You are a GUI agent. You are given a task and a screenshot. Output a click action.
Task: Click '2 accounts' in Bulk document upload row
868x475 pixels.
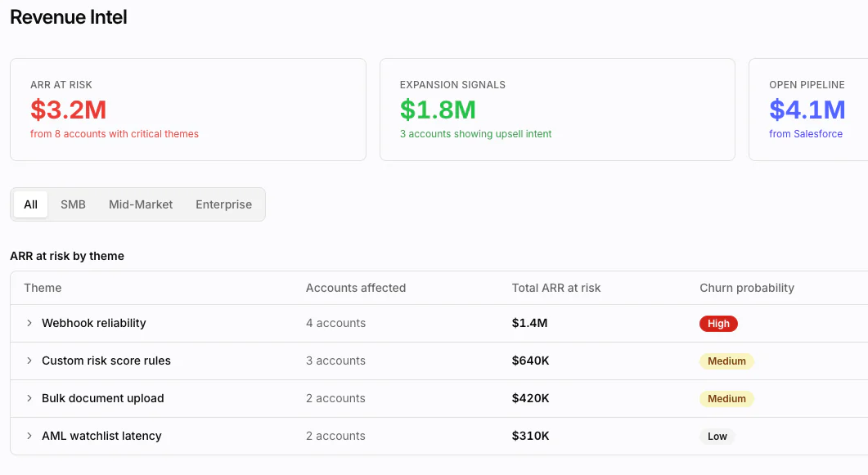point(335,398)
